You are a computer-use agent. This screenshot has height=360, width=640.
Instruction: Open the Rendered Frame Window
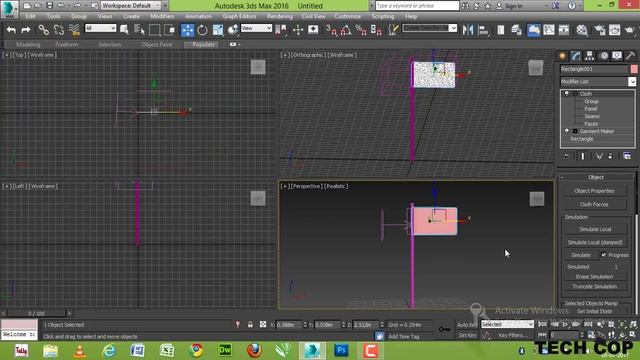click(614, 30)
